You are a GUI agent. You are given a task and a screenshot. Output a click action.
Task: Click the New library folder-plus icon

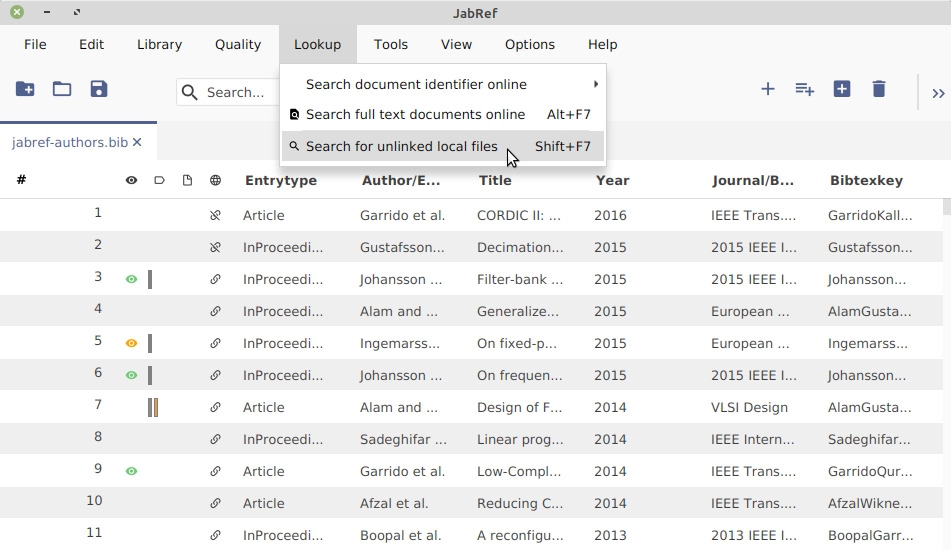click(25, 89)
